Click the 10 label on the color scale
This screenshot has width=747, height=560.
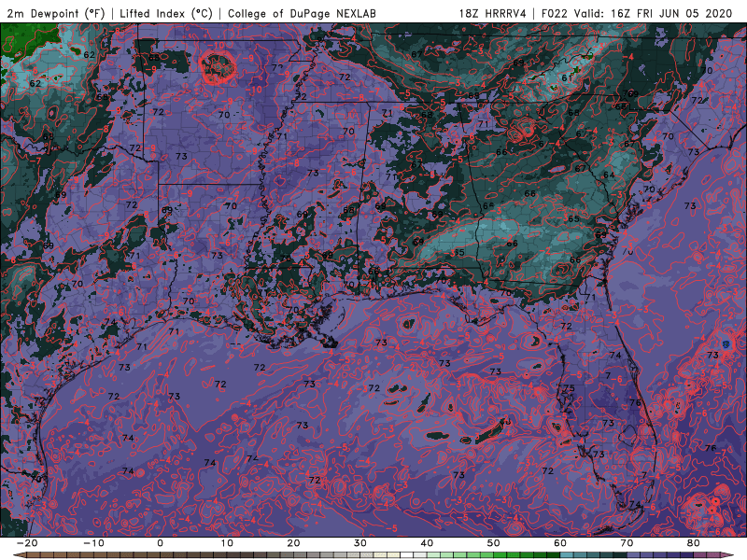point(227,543)
